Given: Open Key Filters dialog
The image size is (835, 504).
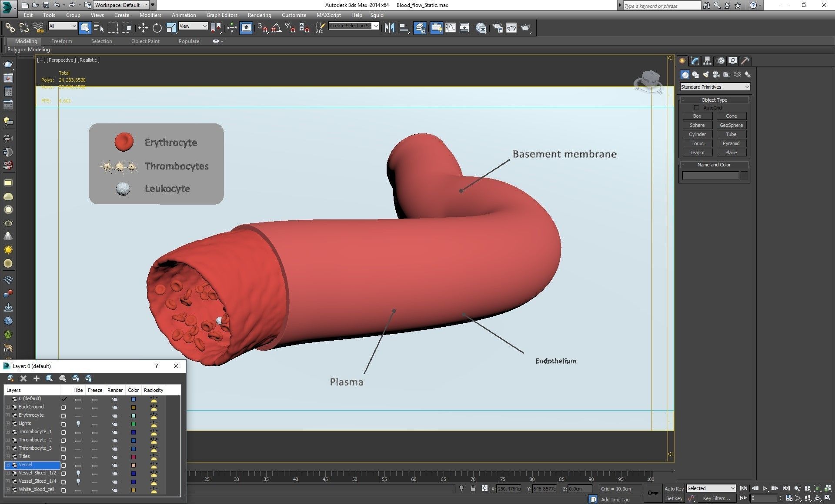Looking at the screenshot, I should [716, 498].
